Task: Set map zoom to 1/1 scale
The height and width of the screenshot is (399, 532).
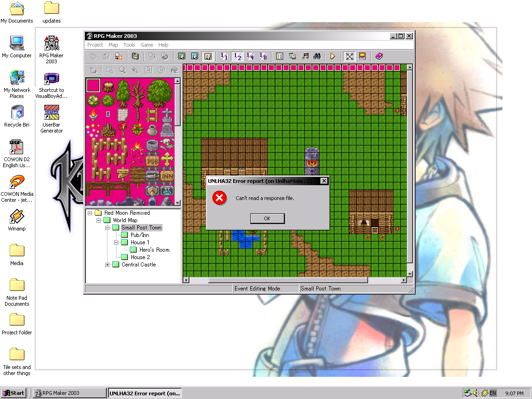Action: 224,56
